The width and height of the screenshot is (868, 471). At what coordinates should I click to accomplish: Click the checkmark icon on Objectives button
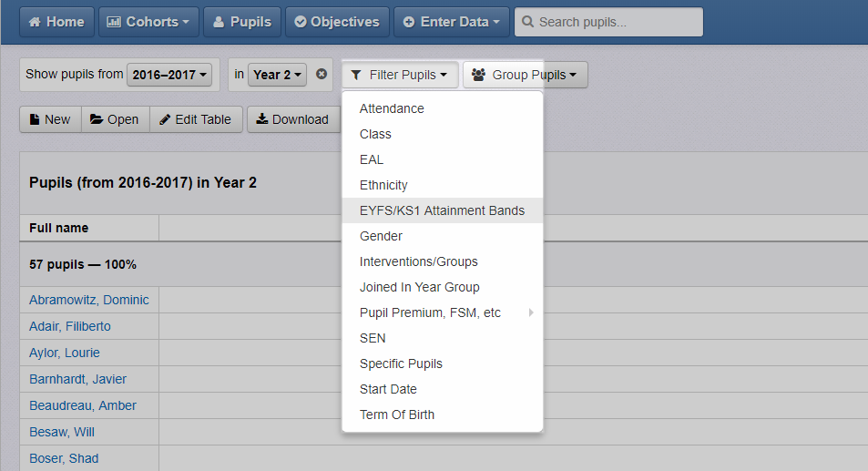301,22
